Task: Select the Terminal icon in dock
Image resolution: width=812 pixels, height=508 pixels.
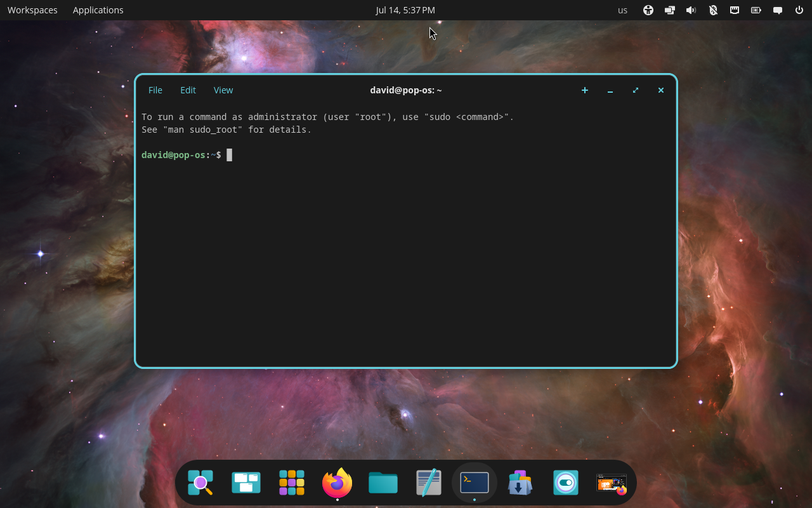Action: click(475, 483)
